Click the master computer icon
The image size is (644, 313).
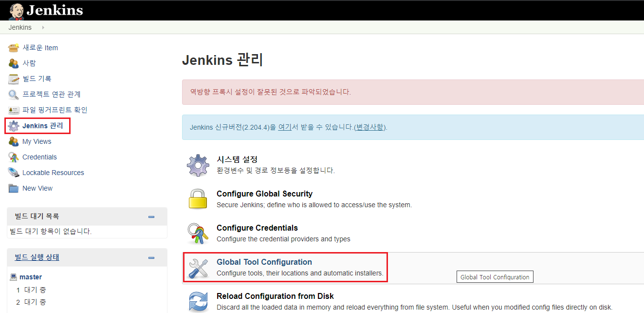(14, 277)
